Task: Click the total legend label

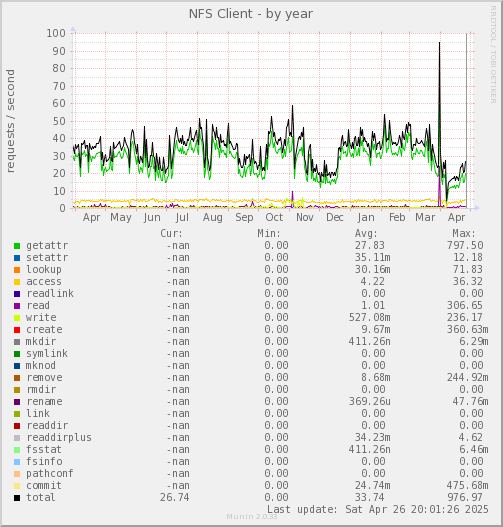Action: click(41, 497)
